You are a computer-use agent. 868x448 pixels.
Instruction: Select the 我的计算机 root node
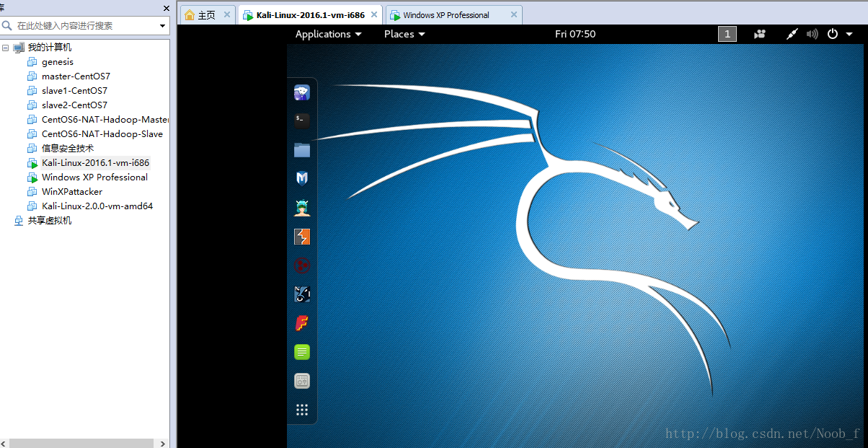pyautogui.click(x=50, y=48)
